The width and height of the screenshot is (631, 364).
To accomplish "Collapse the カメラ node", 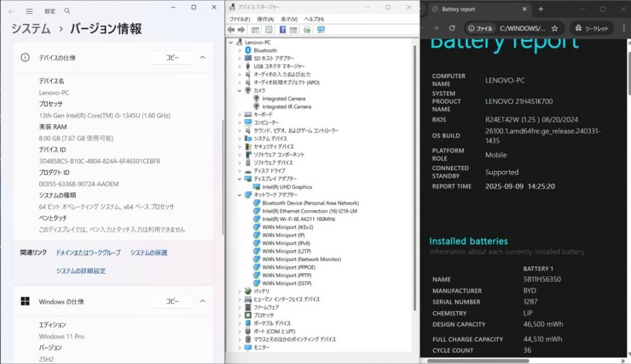I will (239, 90).
